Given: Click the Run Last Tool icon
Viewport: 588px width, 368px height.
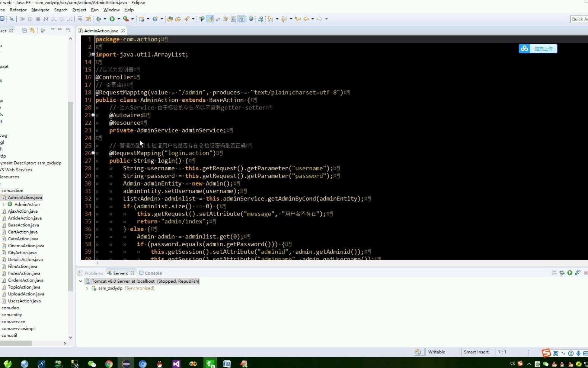Looking at the screenshot, I should coord(126,19).
